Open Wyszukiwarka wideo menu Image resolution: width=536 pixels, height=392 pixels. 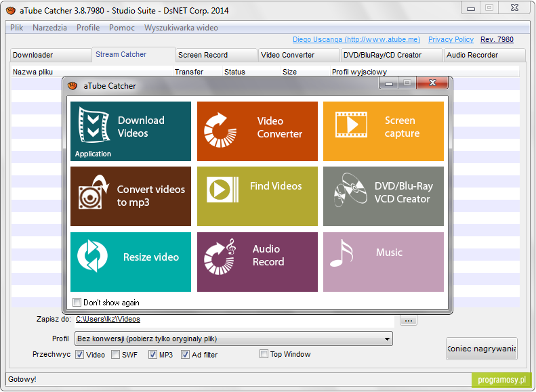(181, 28)
